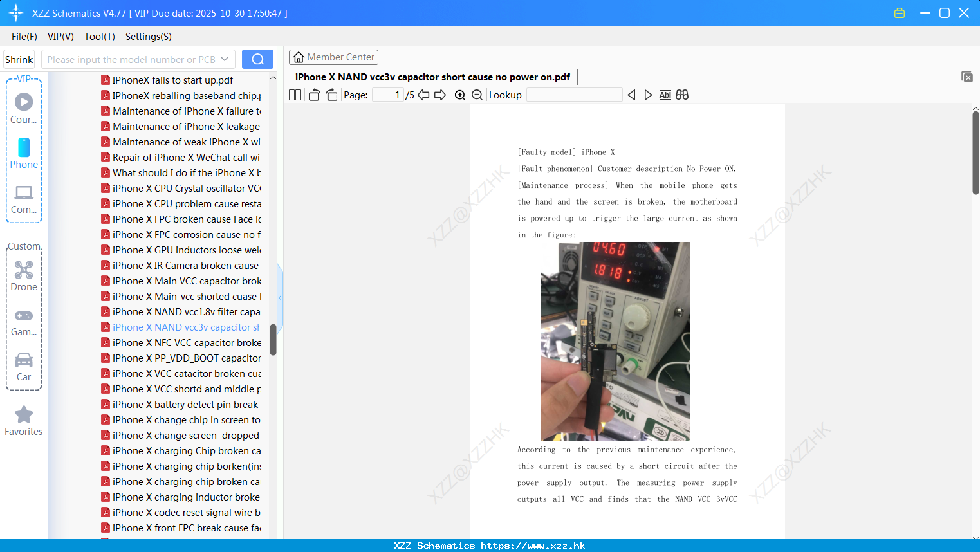The height and width of the screenshot is (552, 980).
Task: Open Member Center home button
Action: pyautogui.click(x=333, y=57)
